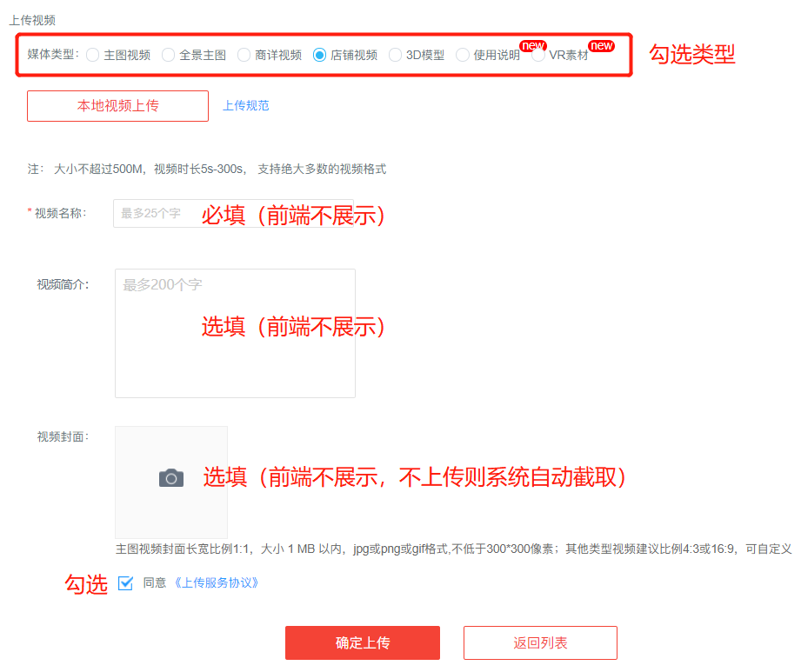Select the 店铺视频 radio button
This screenshot has height=672, width=801.
319,55
